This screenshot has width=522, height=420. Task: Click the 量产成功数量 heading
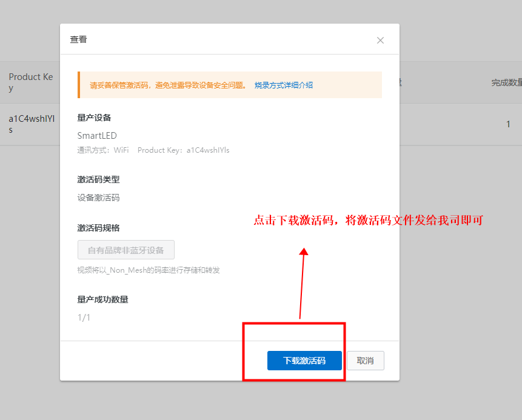click(x=102, y=299)
